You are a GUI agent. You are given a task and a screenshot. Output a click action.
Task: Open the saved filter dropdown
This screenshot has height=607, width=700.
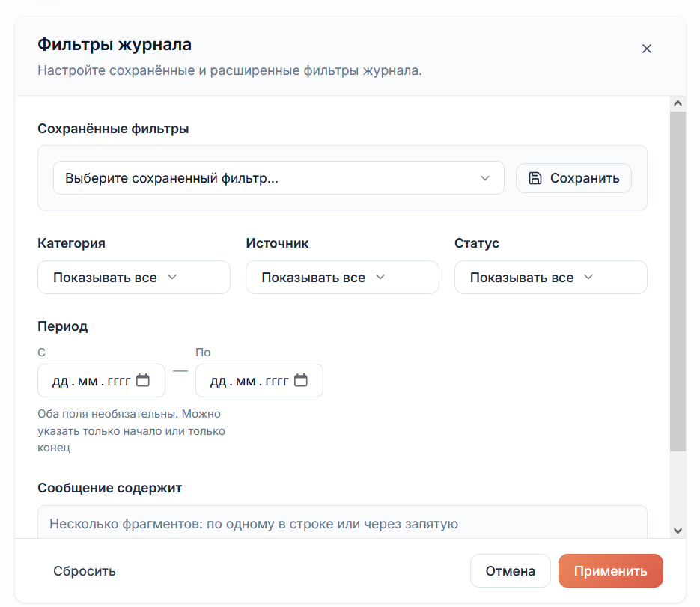(279, 178)
